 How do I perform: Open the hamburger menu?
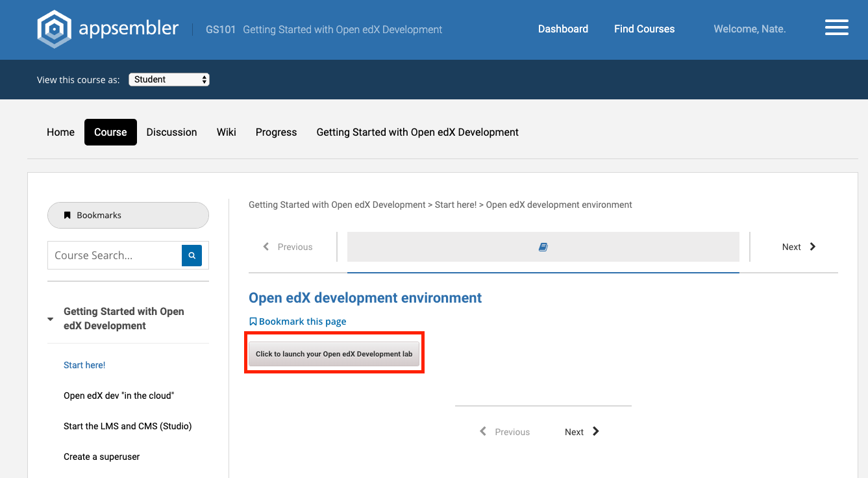point(836,28)
